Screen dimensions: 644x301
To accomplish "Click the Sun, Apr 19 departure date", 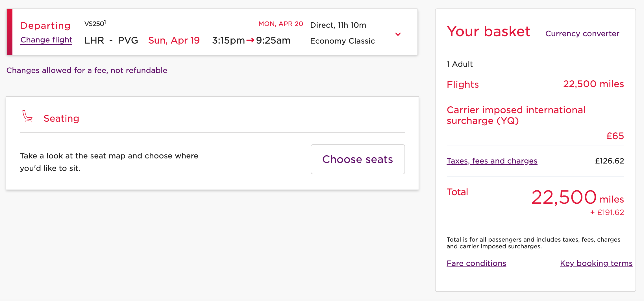I will tap(174, 40).
